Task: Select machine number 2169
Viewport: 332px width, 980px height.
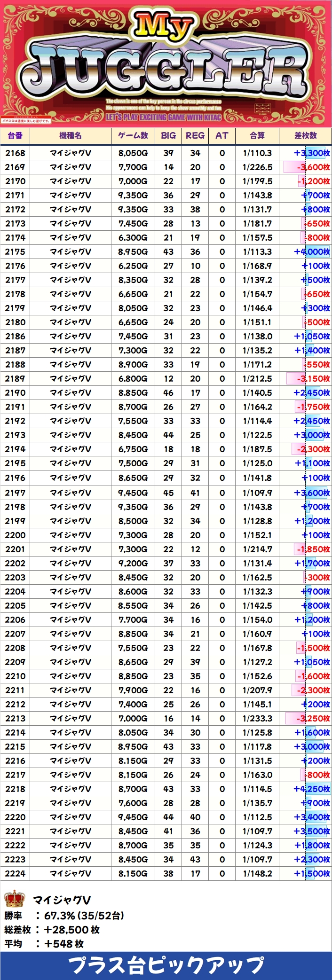Action: [x=15, y=167]
